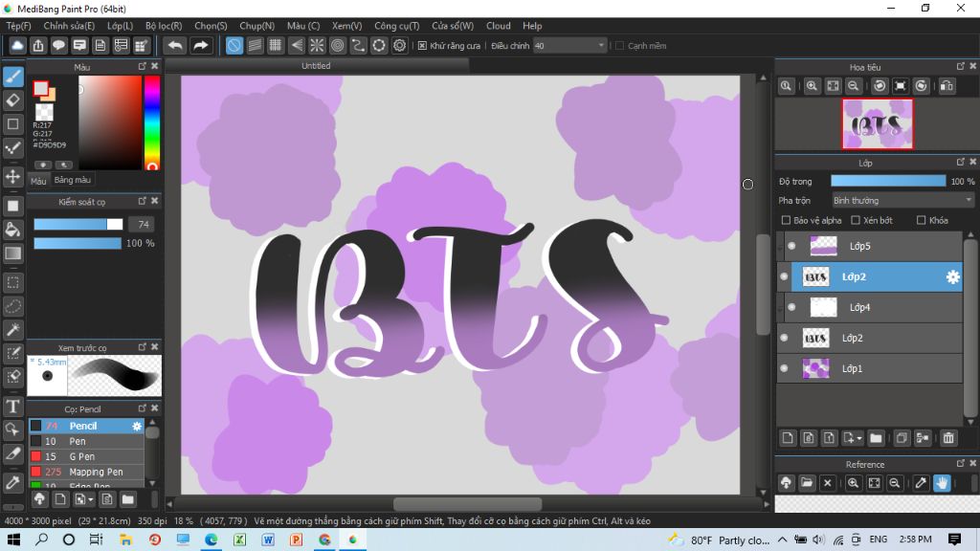Open Microsoft Word from the taskbar
The width and height of the screenshot is (980, 551).
point(268,540)
